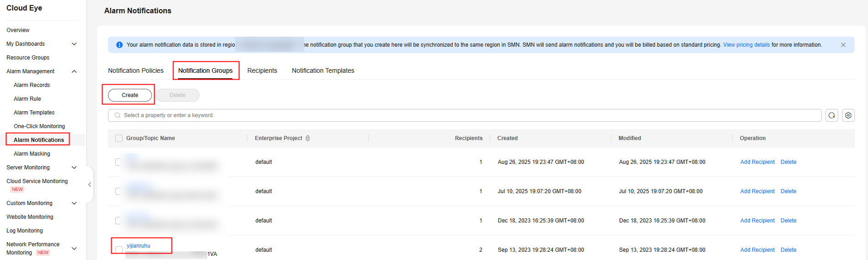The height and width of the screenshot is (260, 868).
Task: Open table settings gear icon
Action: click(848, 115)
